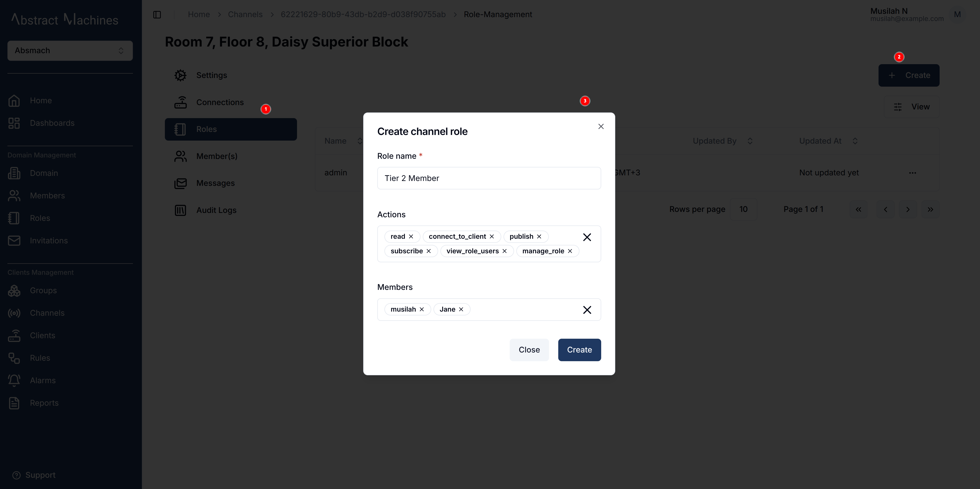Remove musilah from members
The height and width of the screenshot is (489, 980).
(x=421, y=309)
